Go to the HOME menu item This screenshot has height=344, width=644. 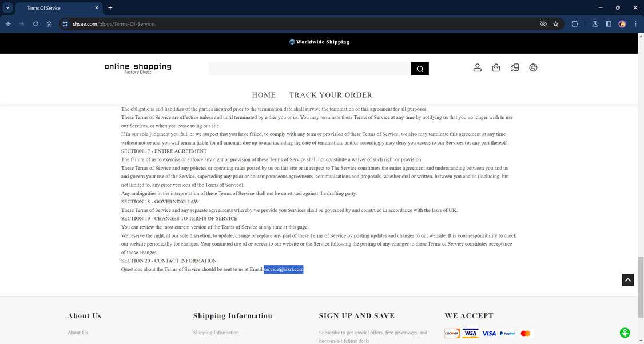[264, 95]
